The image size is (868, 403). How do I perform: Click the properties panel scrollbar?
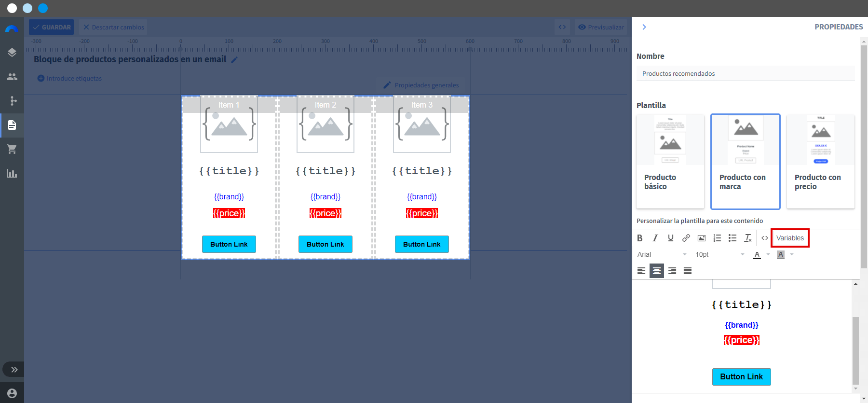pyautogui.click(x=864, y=157)
